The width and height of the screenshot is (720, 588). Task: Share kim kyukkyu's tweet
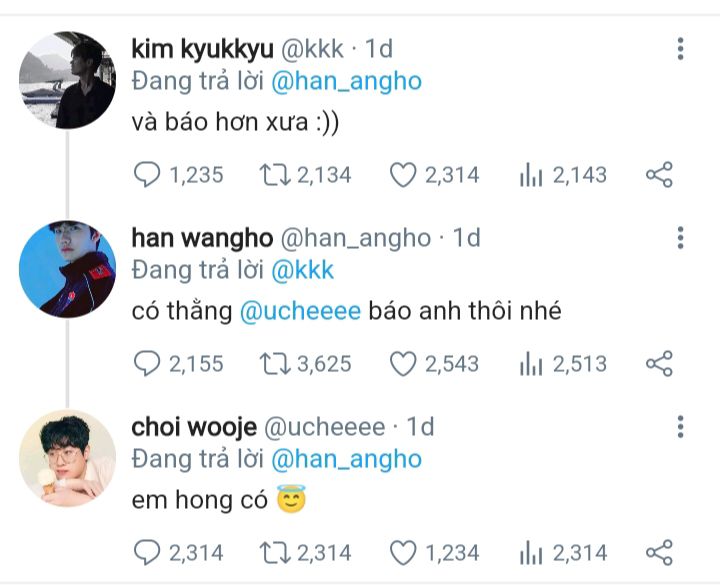click(x=659, y=175)
